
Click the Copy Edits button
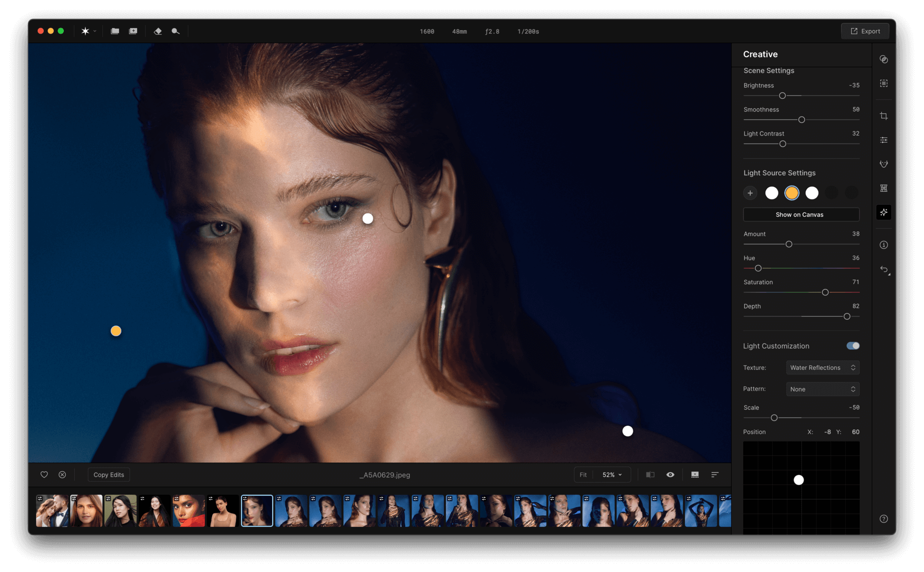coord(109,475)
